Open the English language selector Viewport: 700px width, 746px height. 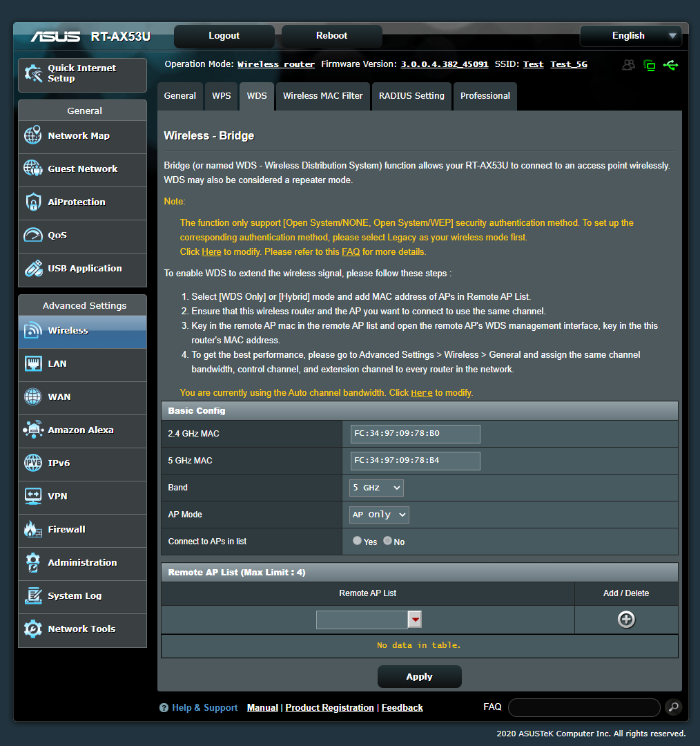[629, 35]
